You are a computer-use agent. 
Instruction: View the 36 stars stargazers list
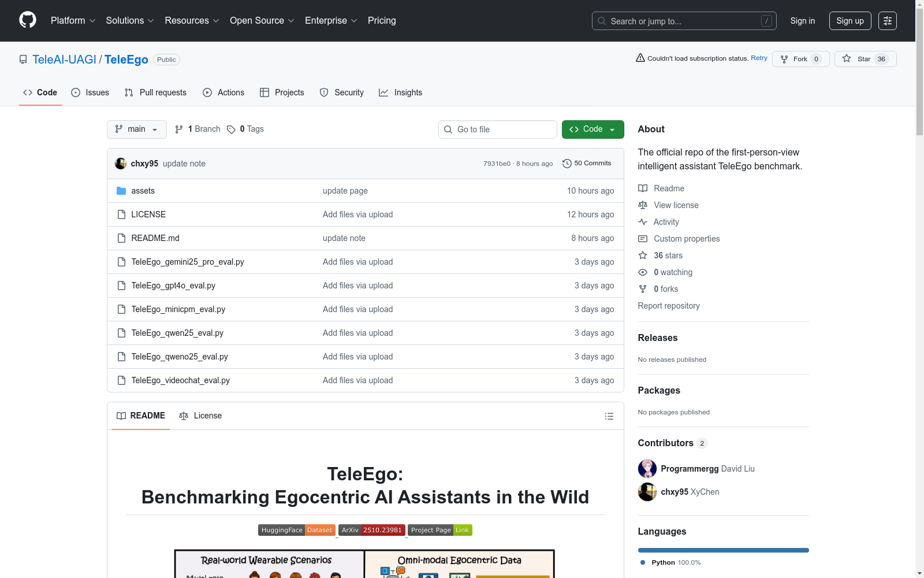[661, 255]
